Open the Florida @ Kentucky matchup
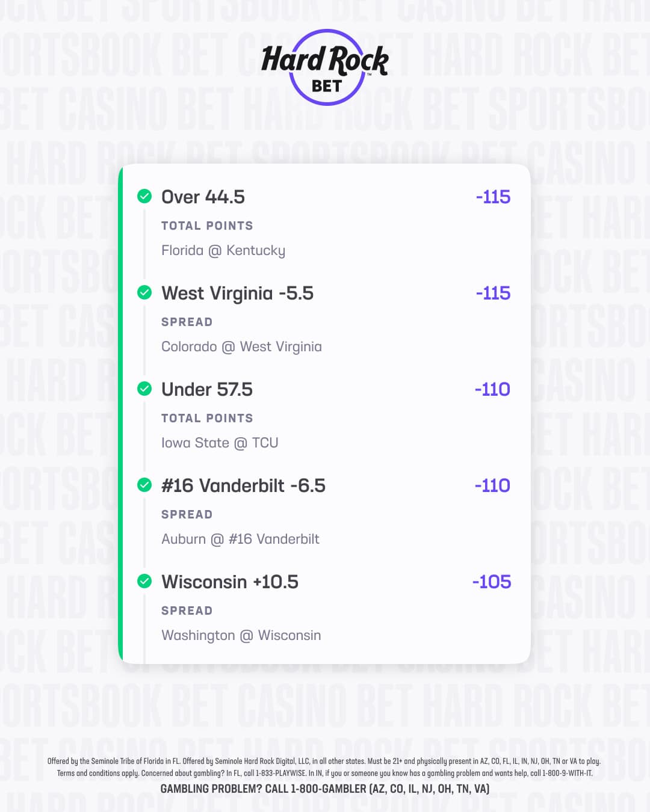This screenshot has height=812, width=650. [x=223, y=250]
